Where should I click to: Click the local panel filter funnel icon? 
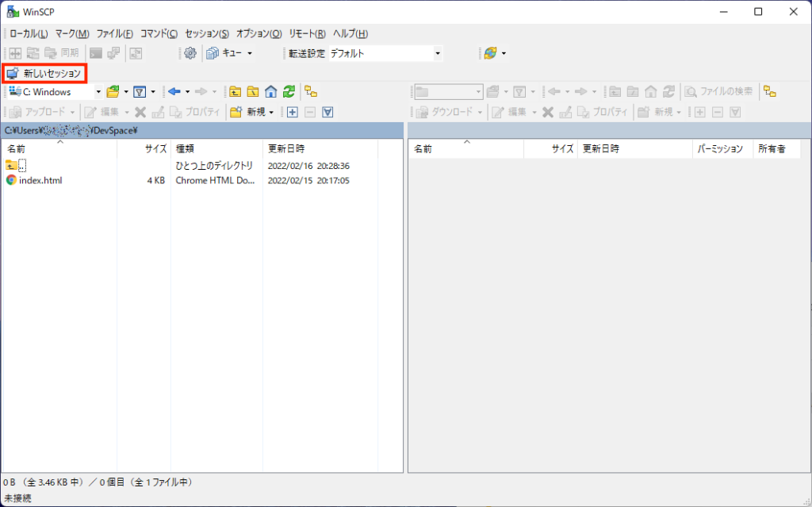[140, 92]
